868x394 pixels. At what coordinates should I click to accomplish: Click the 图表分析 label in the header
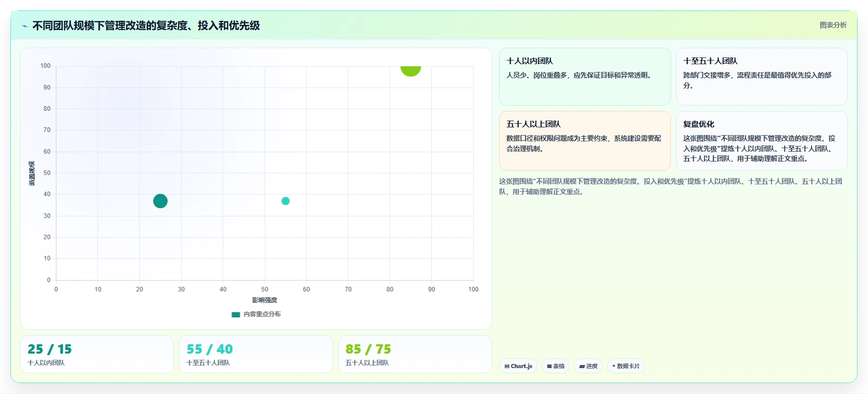tap(833, 25)
